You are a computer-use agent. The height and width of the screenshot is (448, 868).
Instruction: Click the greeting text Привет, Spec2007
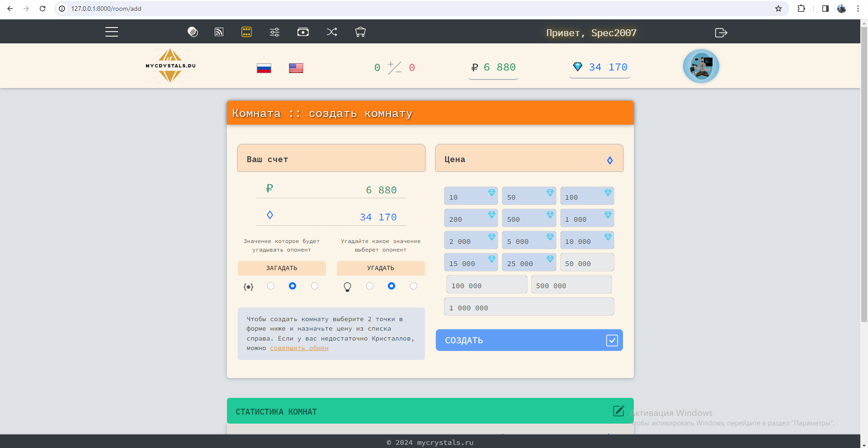(591, 33)
